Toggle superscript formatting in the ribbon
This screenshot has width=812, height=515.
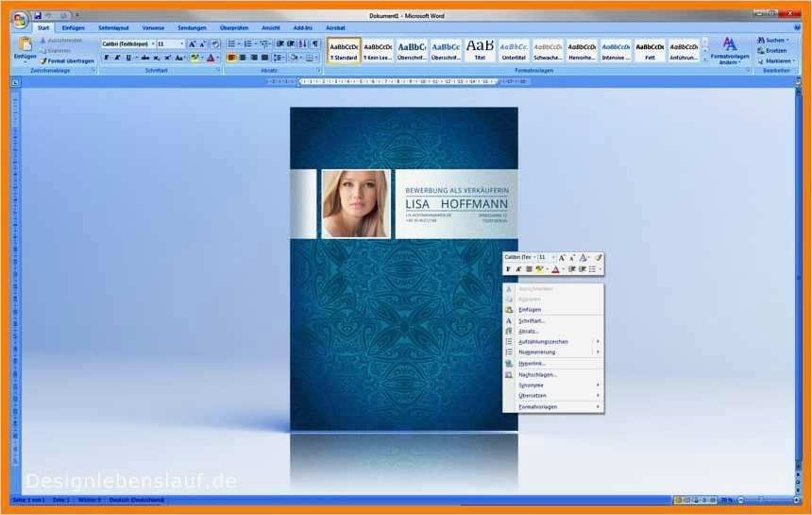[x=167, y=58]
